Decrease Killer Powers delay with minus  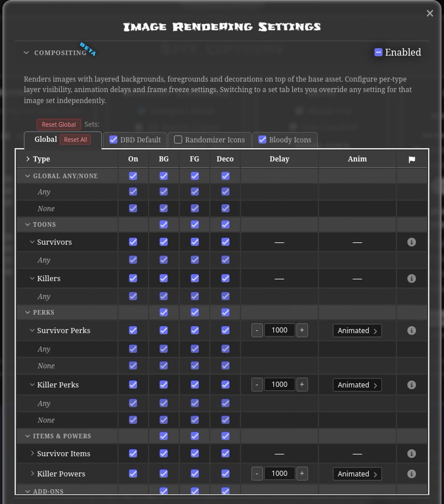coord(257,474)
